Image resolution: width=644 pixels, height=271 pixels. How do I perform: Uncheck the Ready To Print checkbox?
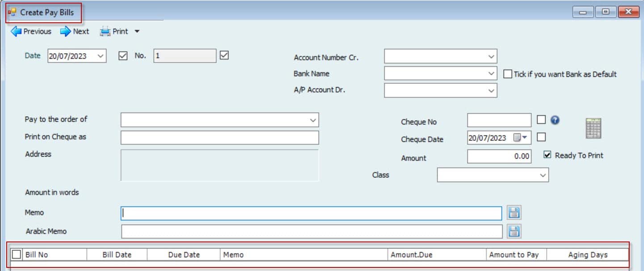(547, 155)
